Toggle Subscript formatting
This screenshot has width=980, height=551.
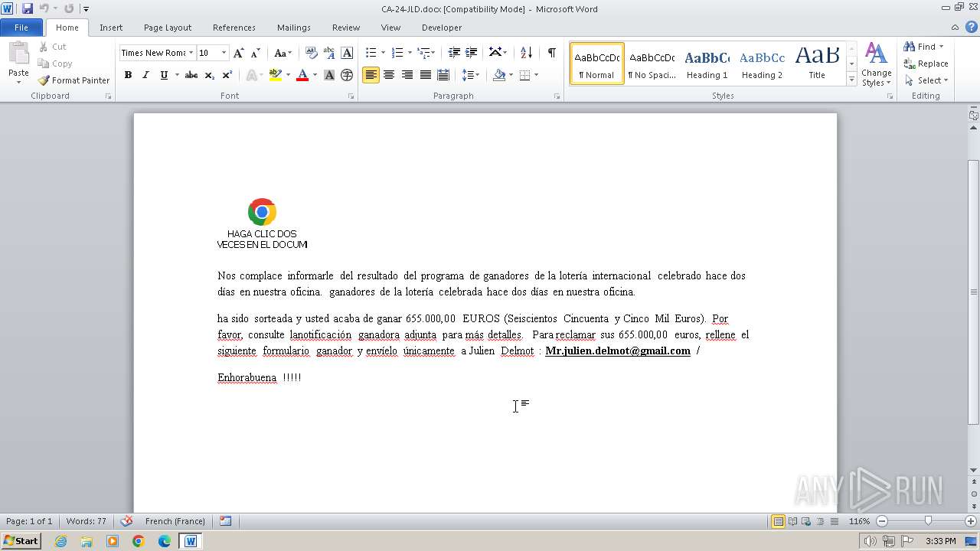tap(209, 75)
